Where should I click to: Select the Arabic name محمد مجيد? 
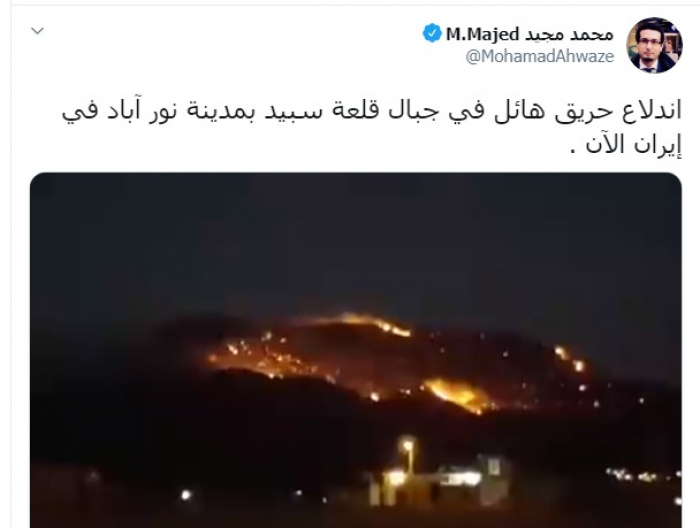569,34
